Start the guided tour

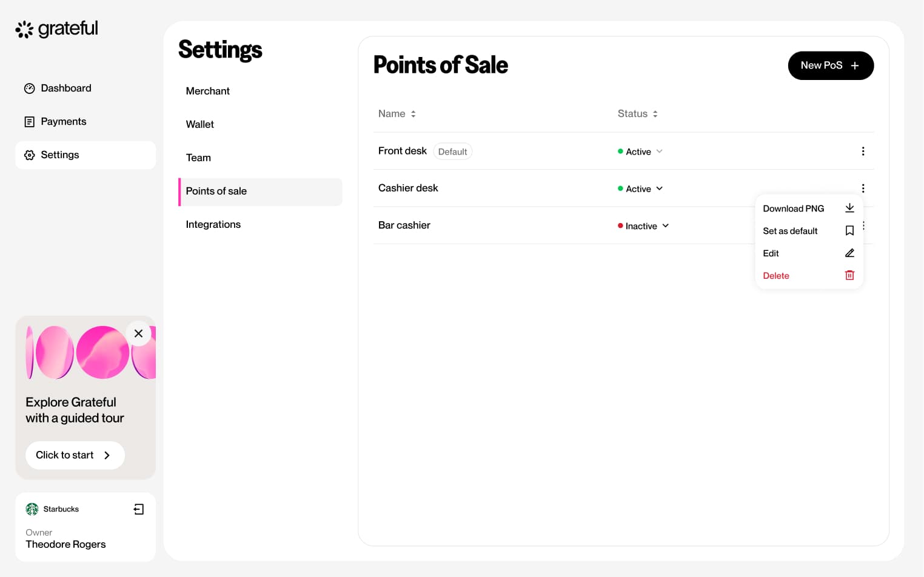tap(75, 455)
